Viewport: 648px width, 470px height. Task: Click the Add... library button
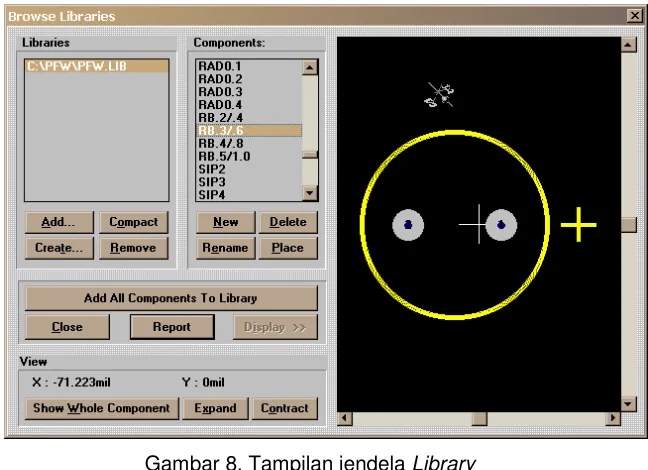59,222
